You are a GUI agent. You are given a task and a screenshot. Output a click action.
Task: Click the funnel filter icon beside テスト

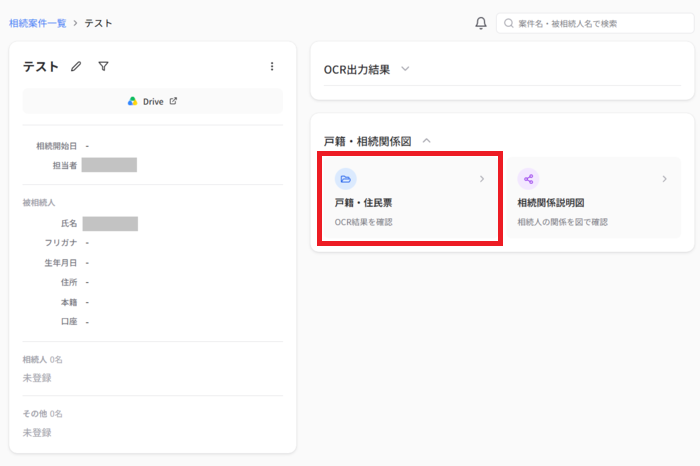tap(103, 67)
